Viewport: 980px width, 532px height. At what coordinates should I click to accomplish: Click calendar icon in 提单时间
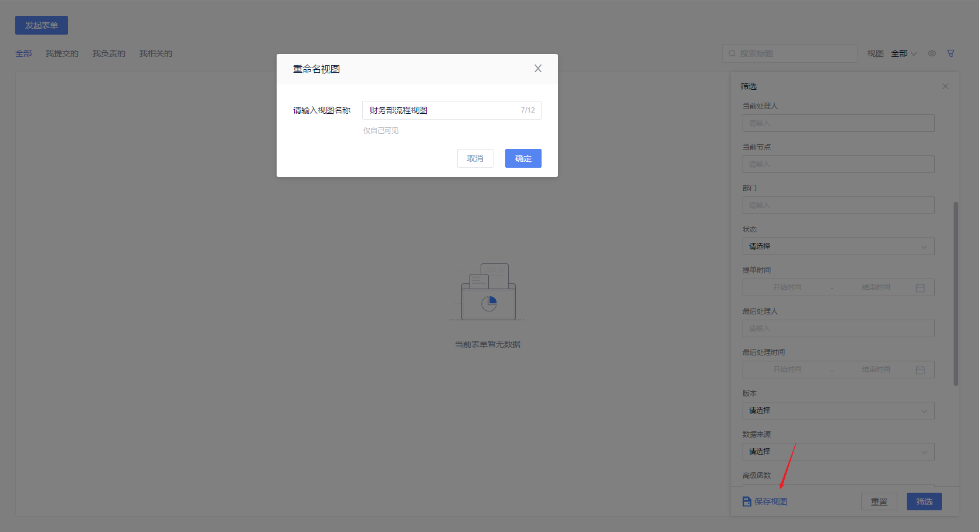[x=920, y=288]
